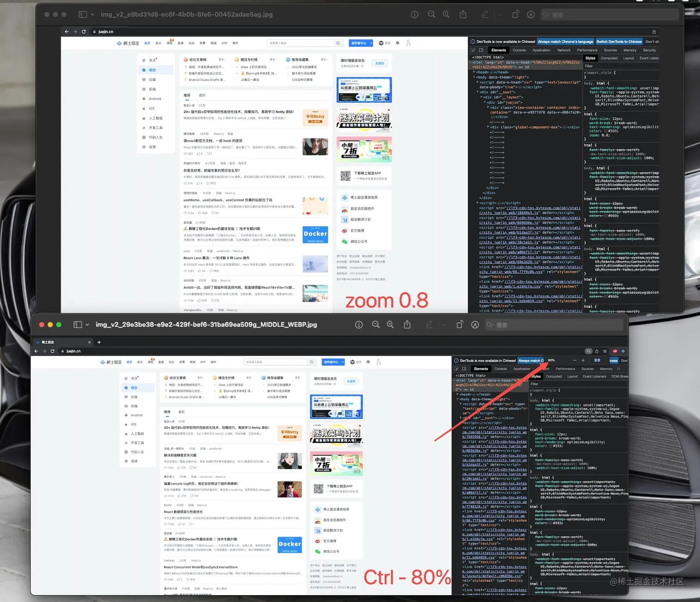
Task: Click Styles Filter field in back window DevTools
Action: pyautogui.click(x=620, y=66)
